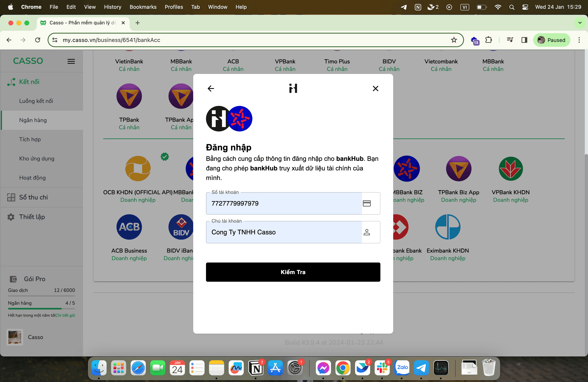Open Zalo from the dock
Viewport: 588px width, 382px height.
pyautogui.click(x=402, y=368)
